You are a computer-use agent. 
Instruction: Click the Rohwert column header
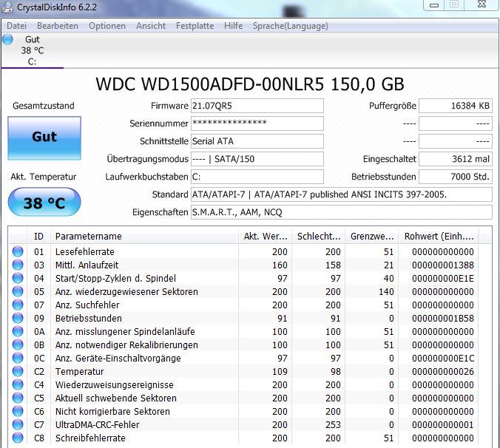point(439,237)
